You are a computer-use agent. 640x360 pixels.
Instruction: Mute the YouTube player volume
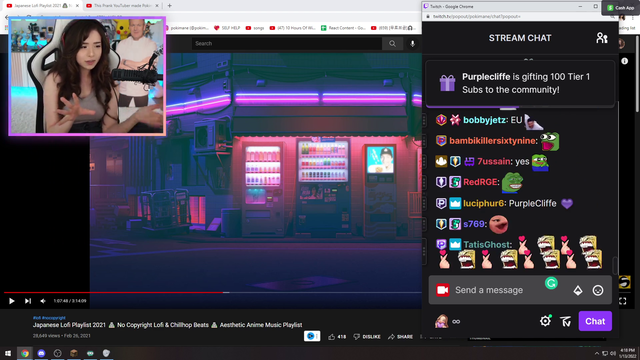click(x=43, y=301)
